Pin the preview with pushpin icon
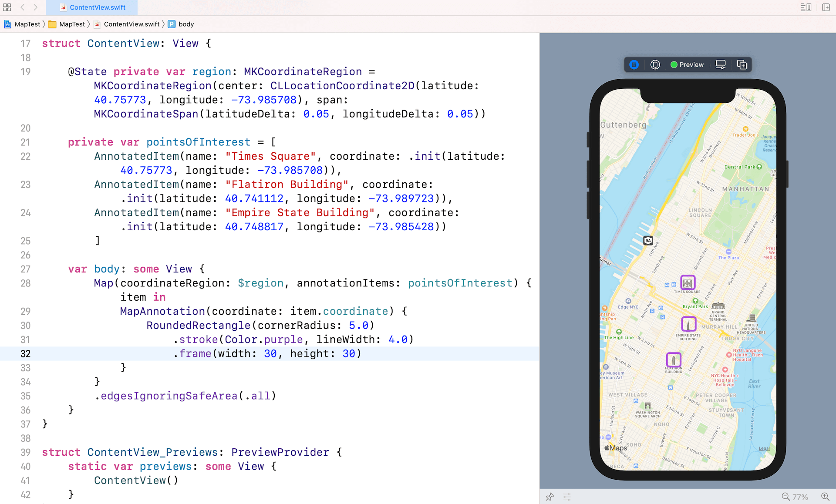This screenshot has height=504, width=836. click(549, 497)
